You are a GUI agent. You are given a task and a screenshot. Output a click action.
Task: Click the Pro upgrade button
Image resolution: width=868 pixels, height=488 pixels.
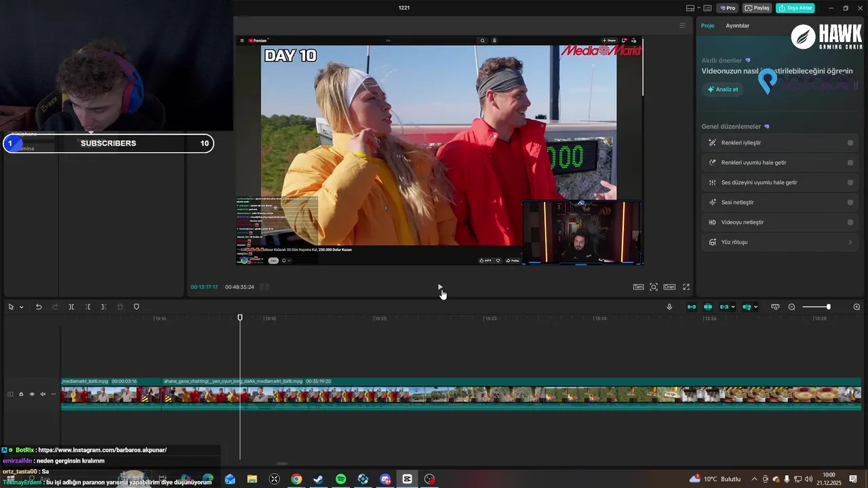pyautogui.click(x=728, y=8)
